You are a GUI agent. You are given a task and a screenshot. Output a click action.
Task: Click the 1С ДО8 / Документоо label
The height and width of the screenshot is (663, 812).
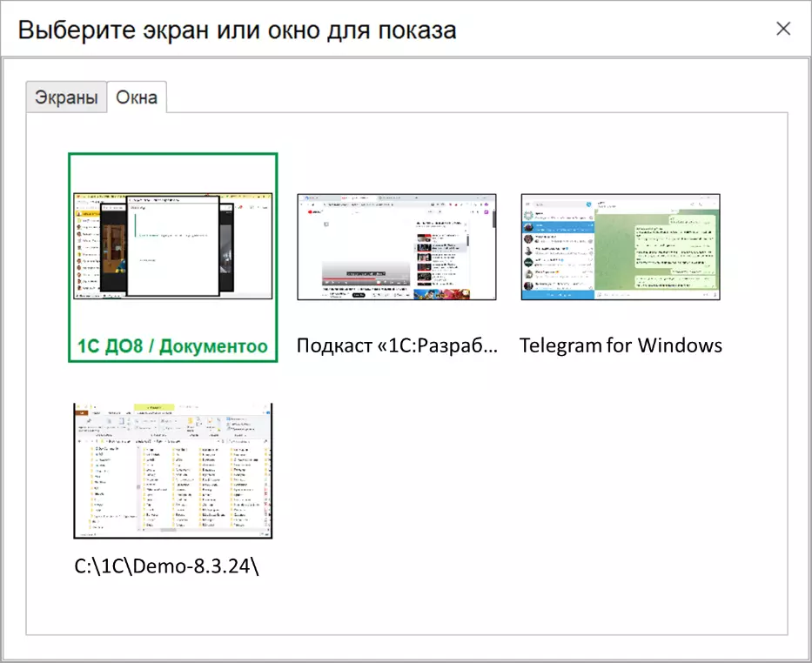[x=172, y=345]
